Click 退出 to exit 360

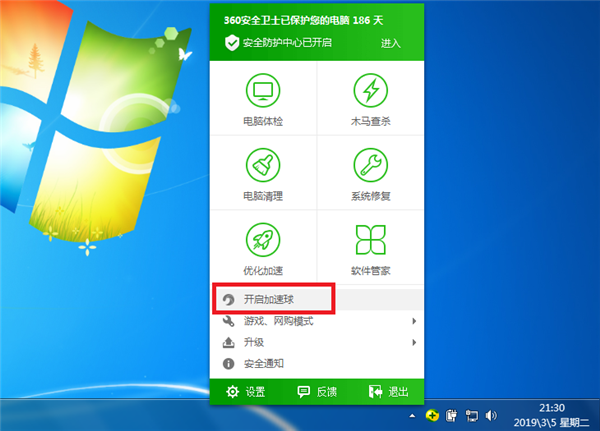pos(388,391)
